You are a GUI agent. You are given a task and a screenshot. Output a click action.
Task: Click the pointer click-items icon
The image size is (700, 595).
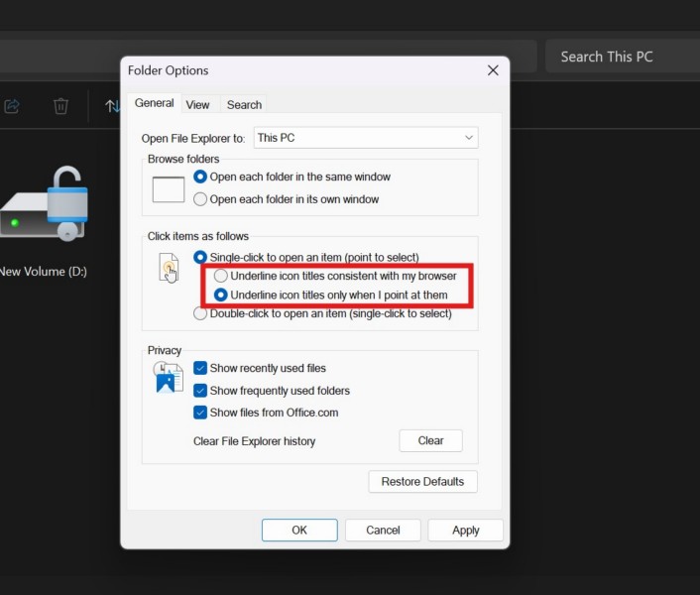(168, 268)
